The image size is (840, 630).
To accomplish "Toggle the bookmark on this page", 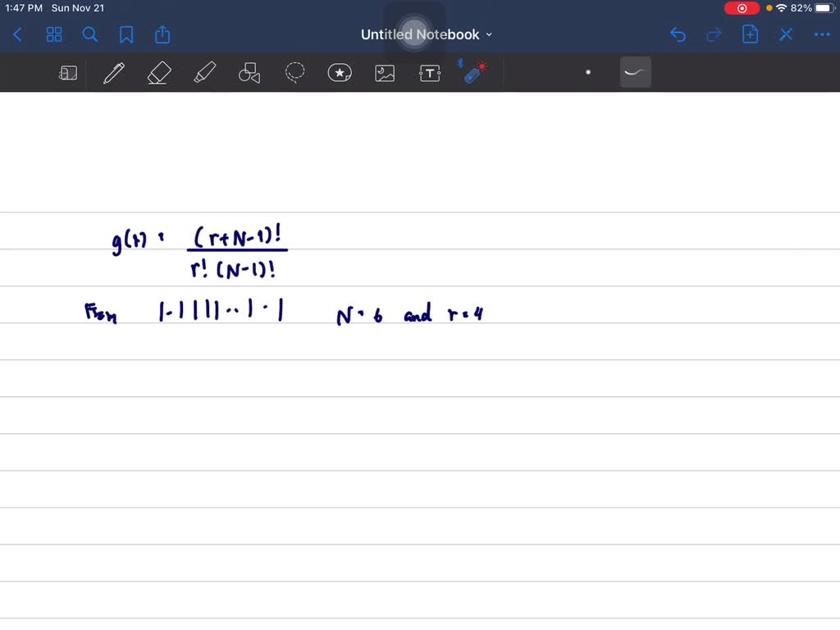I will tap(126, 34).
